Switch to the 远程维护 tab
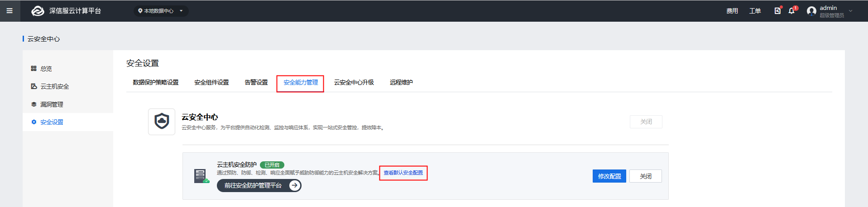Viewport: 868px width, 207px height. [x=401, y=82]
